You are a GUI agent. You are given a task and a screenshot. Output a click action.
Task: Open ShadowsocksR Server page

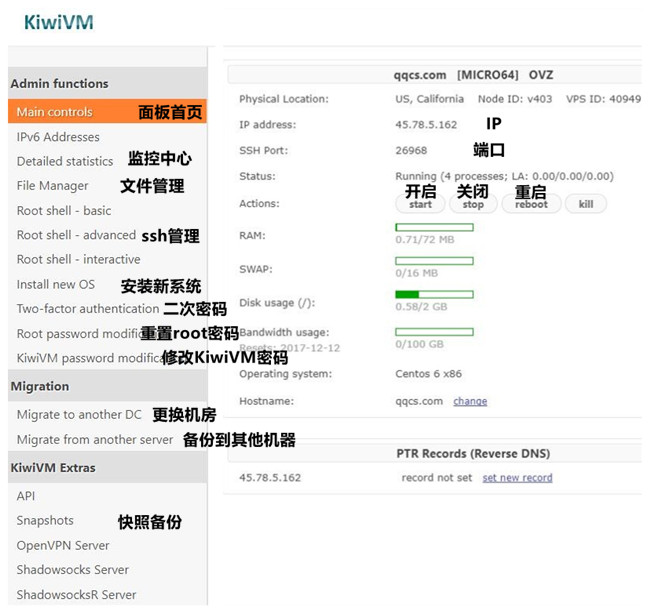click(x=76, y=595)
